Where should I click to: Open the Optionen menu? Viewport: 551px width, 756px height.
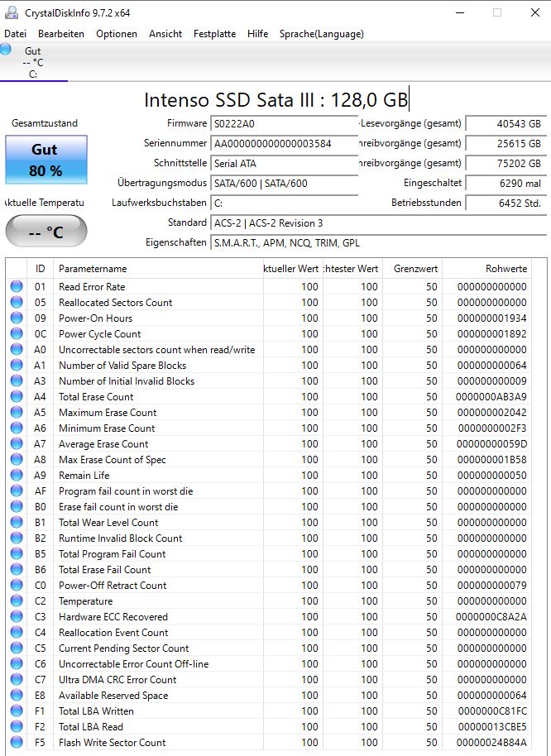(x=117, y=34)
